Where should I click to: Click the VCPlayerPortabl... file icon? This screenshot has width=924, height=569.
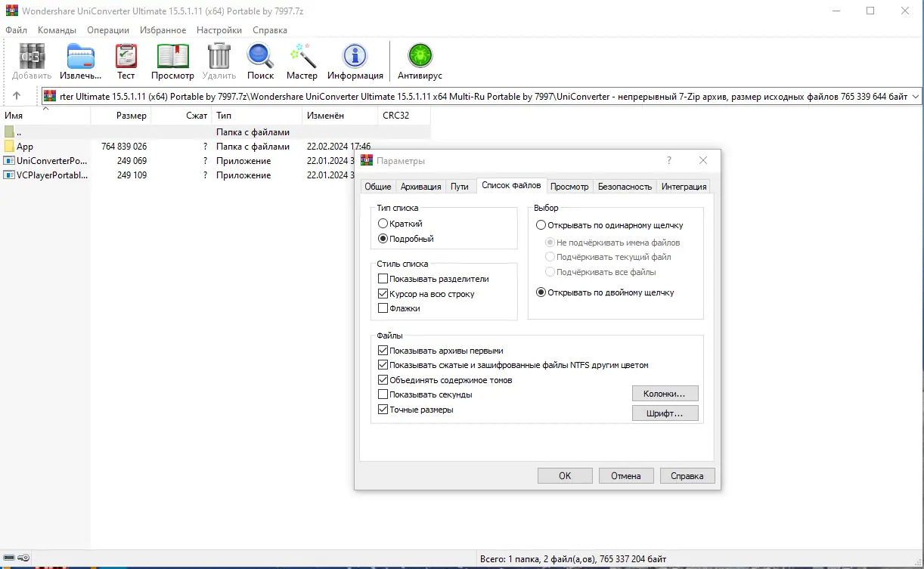pyautogui.click(x=9, y=175)
